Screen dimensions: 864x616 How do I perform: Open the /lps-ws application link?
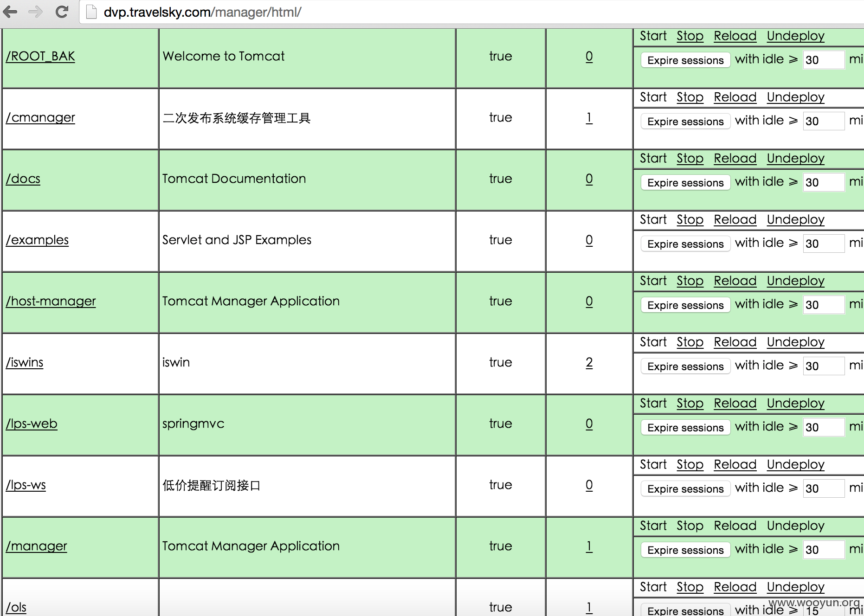(x=26, y=485)
